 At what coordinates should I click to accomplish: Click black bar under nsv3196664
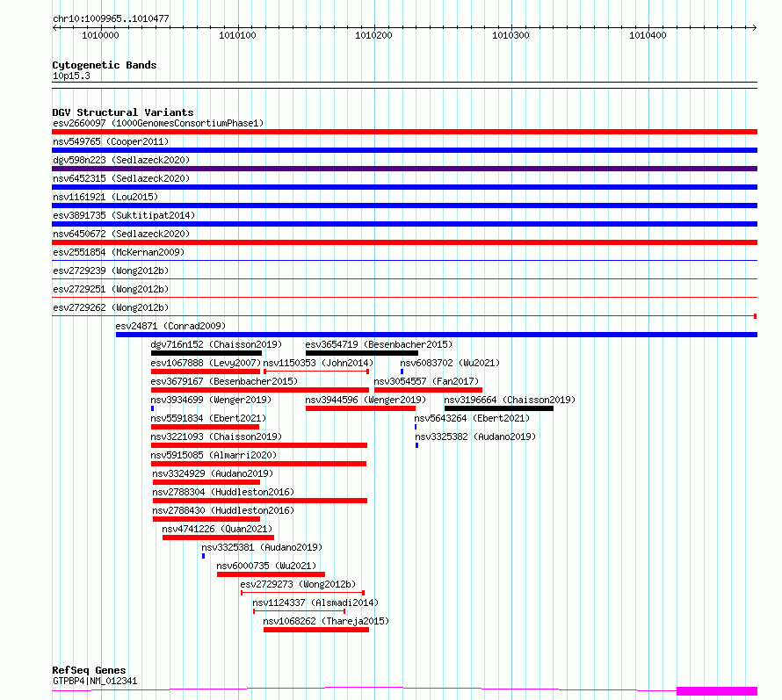coord(499,408)
